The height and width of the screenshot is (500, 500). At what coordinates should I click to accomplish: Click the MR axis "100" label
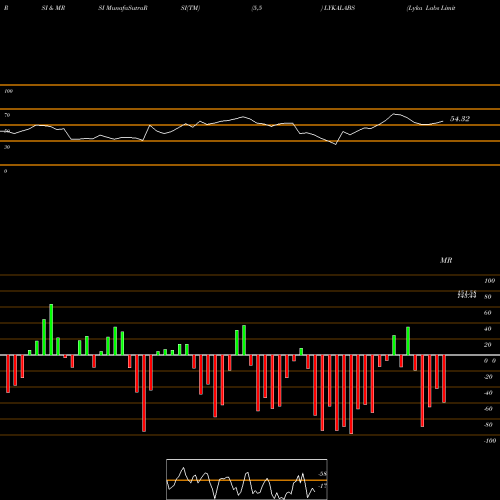489,281
